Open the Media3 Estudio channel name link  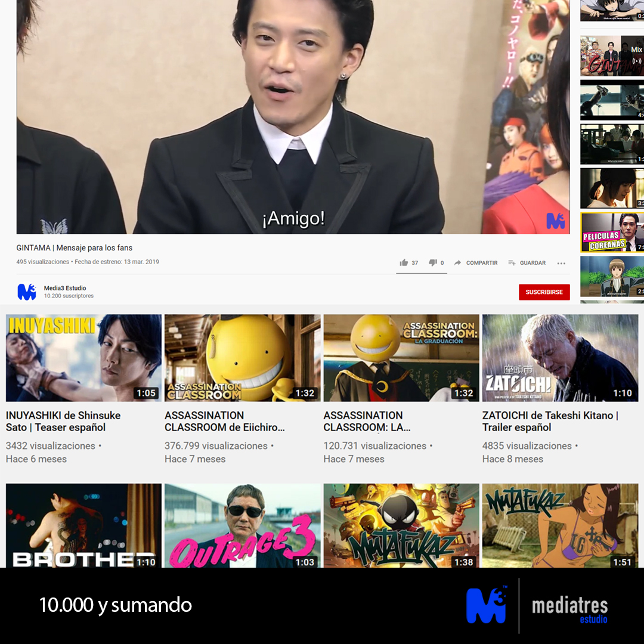[x=65, y=288]
